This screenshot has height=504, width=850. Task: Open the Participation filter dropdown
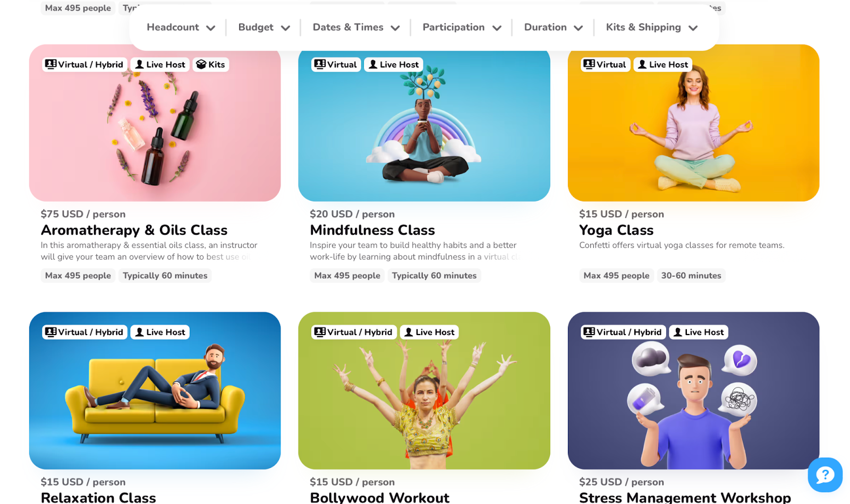pos(462,27)
